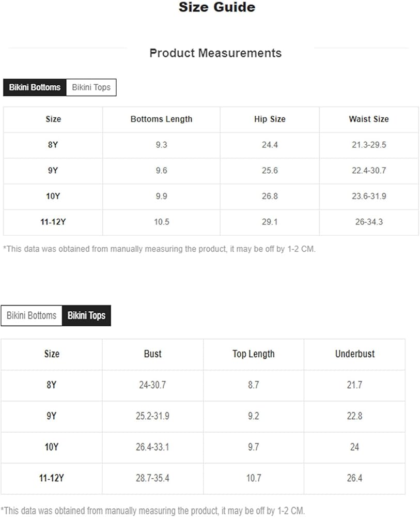Click the 9.2 top length cell
Viewport: 420px width, 517px height.
[x=254, y=416]
